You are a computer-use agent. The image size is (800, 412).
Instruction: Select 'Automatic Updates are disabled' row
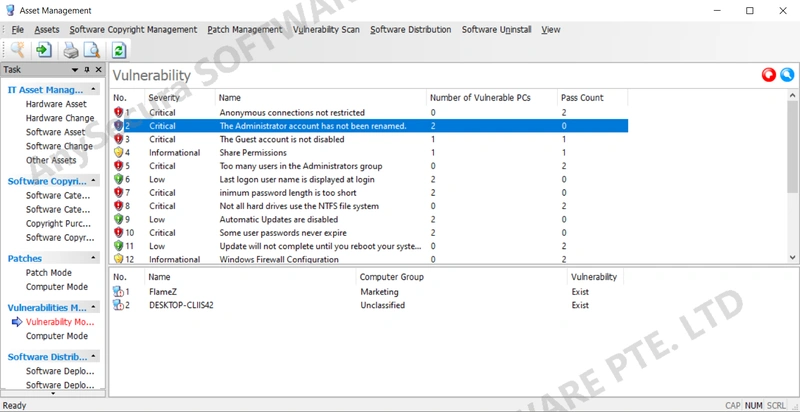coord(370,219)
